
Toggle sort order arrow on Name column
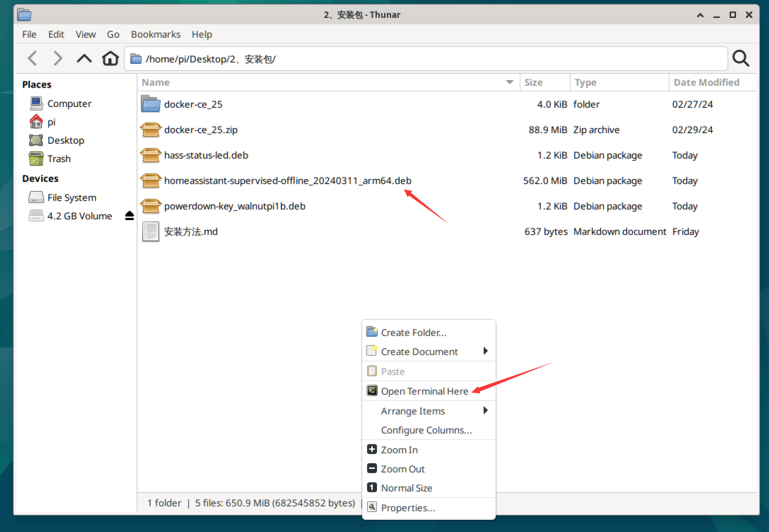[x=510, y=82]
